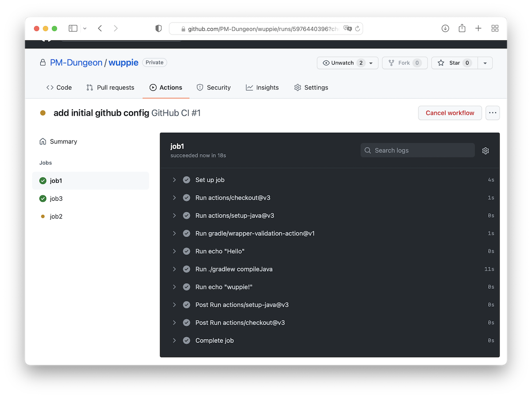Open Safari tab overview grid icon

[x=495, y=28]
